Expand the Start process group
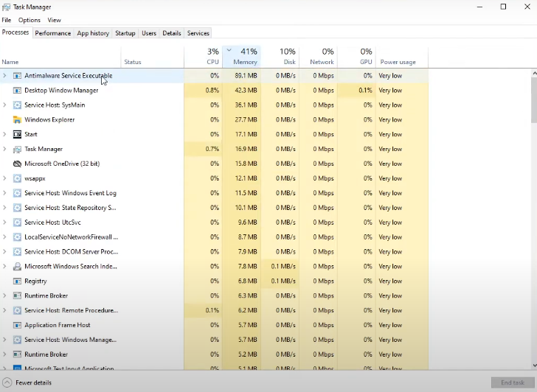The image size is (537, 392). [x=4, y=134]
